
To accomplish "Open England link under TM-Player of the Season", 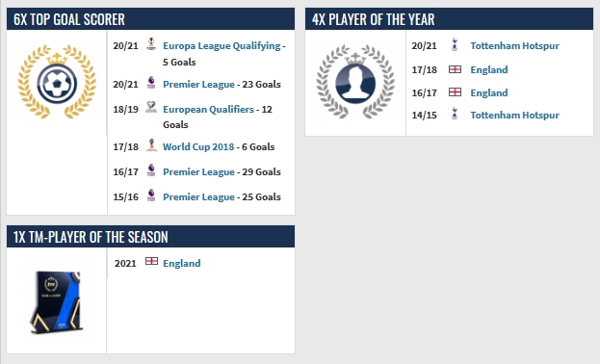I will click(x=182, y=263).
